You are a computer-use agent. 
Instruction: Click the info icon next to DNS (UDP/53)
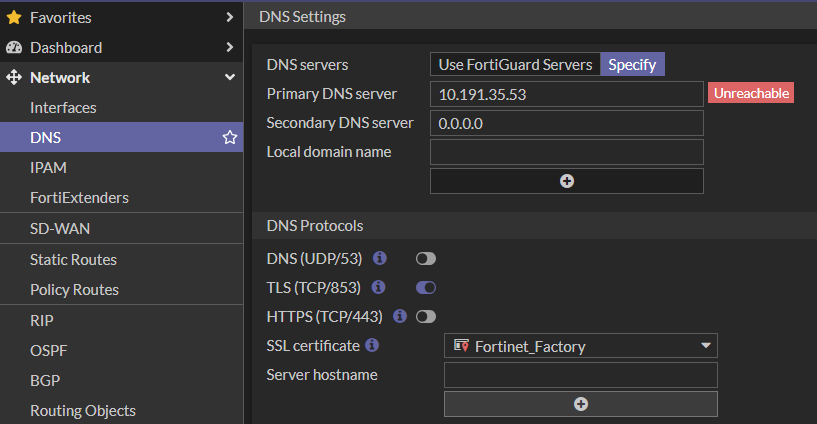pos(380,258)
